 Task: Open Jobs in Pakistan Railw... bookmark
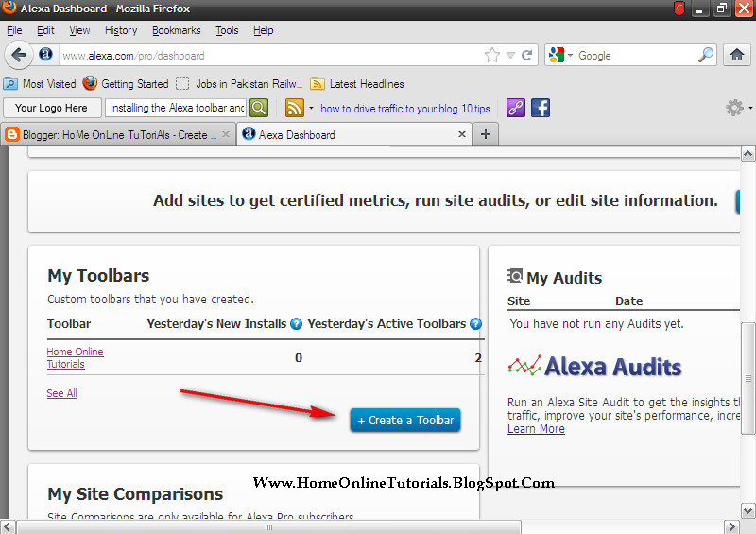pos(239,84)
